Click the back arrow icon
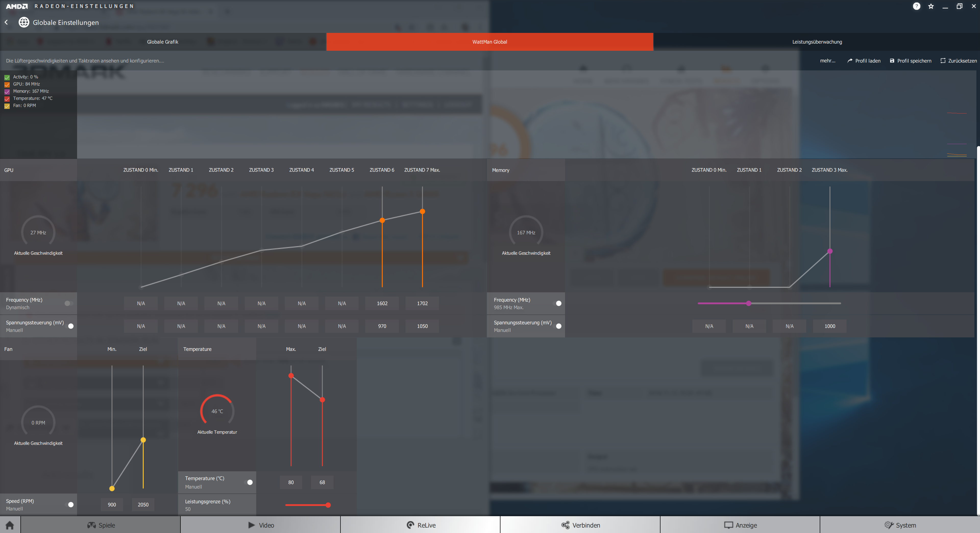The image size is (980, 533). (x=6, y=22)
